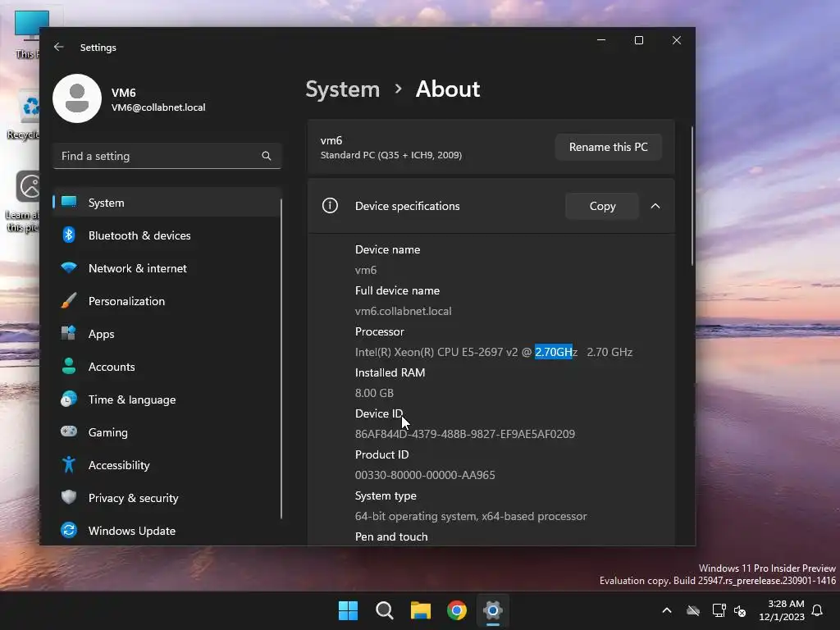Show hidden icons in system tray

click(x=667, y=610)
